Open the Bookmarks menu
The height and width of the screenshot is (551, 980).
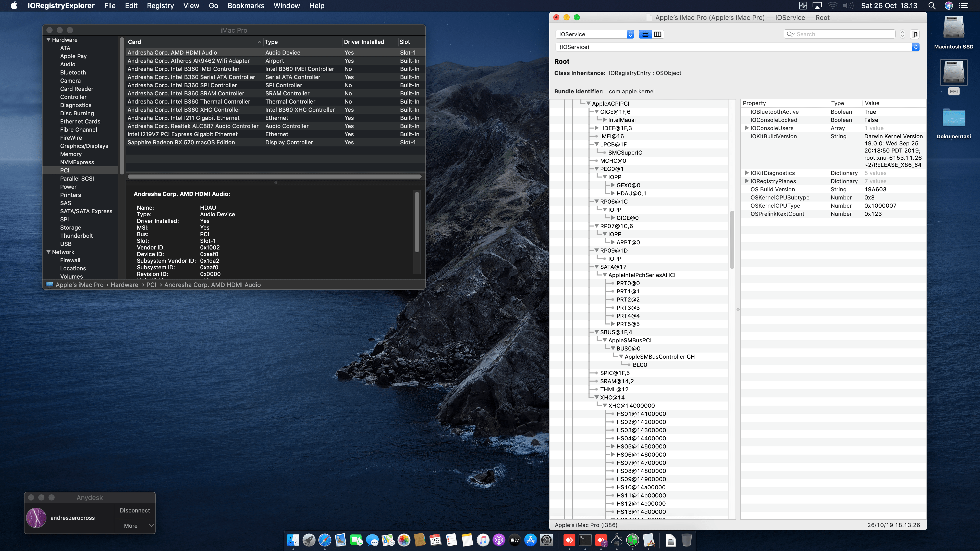click(246, 6)
